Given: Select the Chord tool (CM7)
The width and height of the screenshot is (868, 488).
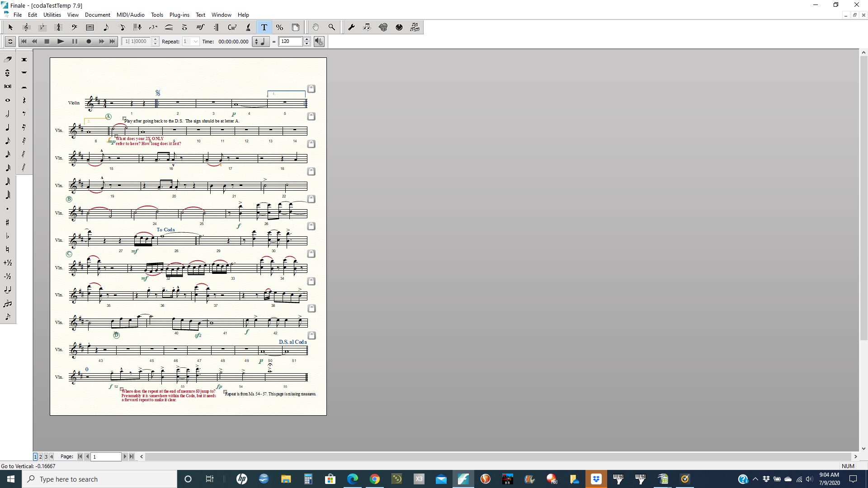Looking at the screenshot, I should click(x=232, y=28).
